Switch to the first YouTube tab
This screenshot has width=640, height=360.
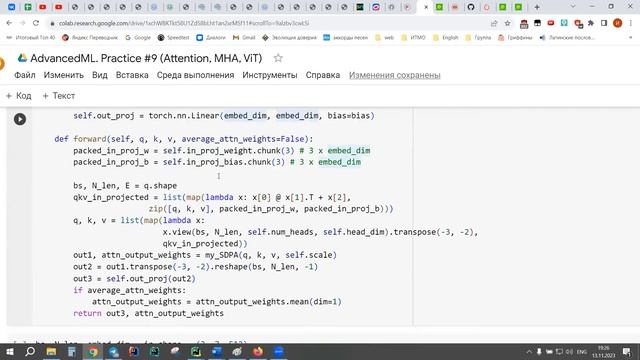click(42, 7)
